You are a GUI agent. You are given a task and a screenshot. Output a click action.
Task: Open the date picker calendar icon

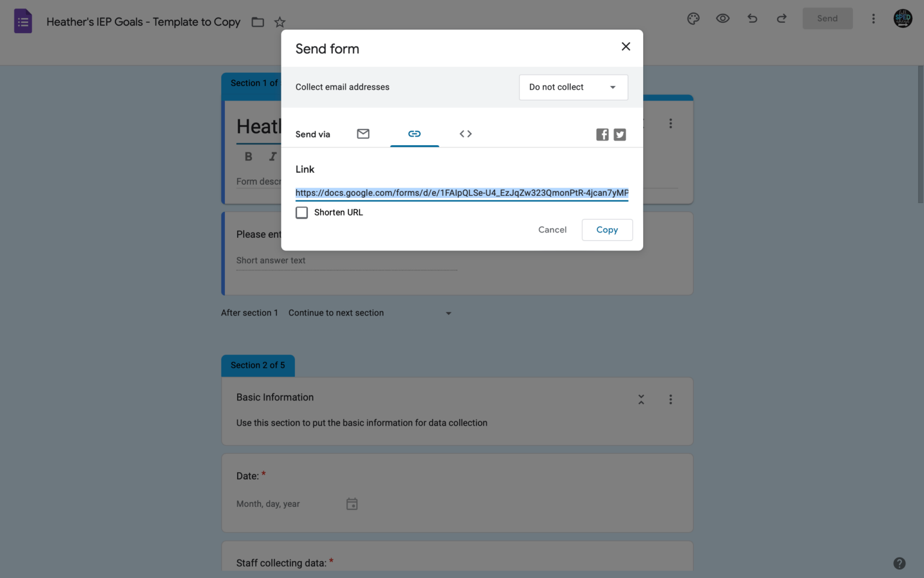[x=352, y=504]
